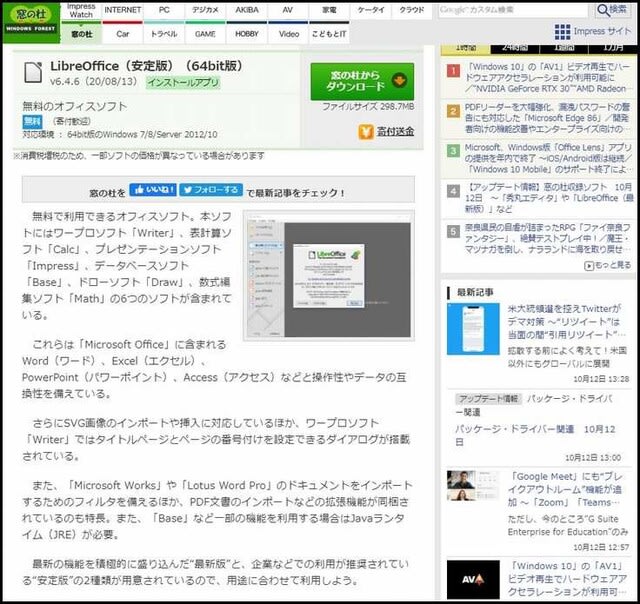Click the green 窓の杜からダウンロード button
Viewport: 640px width, 604px height.
(x=362, y=82)
